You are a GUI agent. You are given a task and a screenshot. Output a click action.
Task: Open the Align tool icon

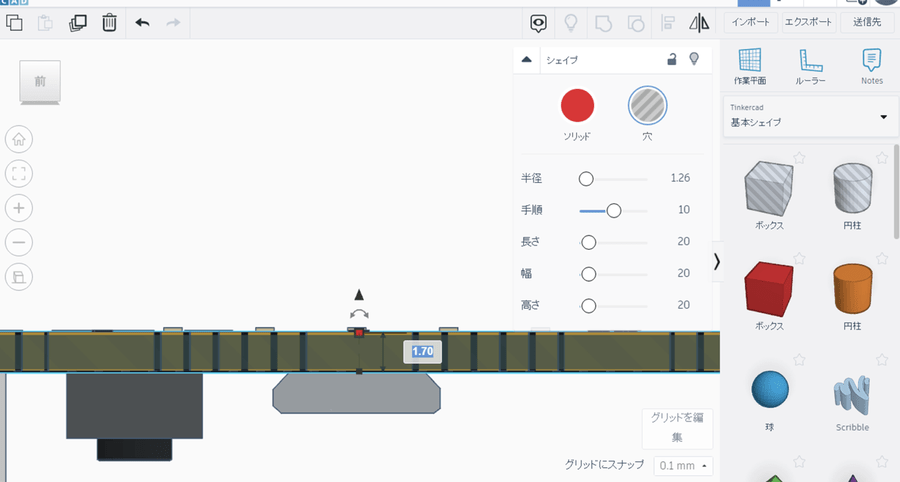pyautogui.click(x=668, y=23)
